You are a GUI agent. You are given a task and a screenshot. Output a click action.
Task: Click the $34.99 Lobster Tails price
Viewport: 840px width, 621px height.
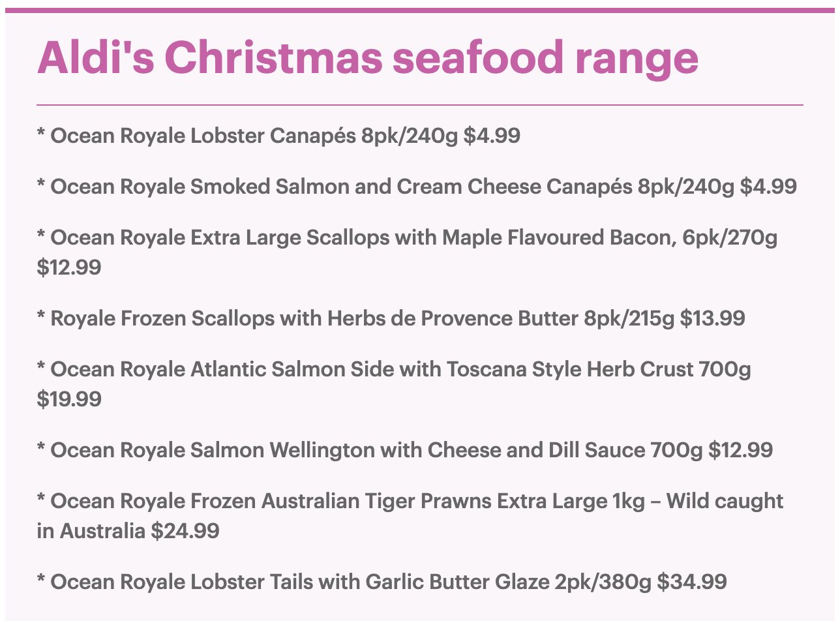pos(691,581)
